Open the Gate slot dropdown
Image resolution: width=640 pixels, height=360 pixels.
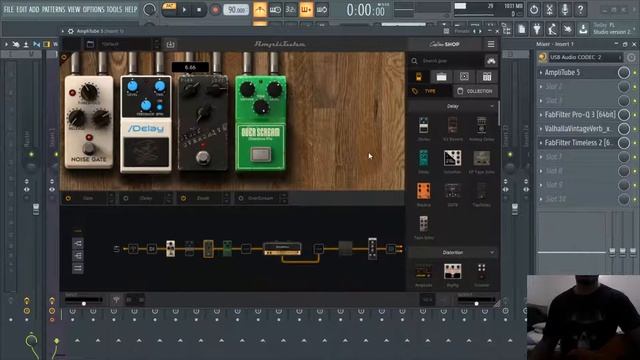tap(111, 198)
